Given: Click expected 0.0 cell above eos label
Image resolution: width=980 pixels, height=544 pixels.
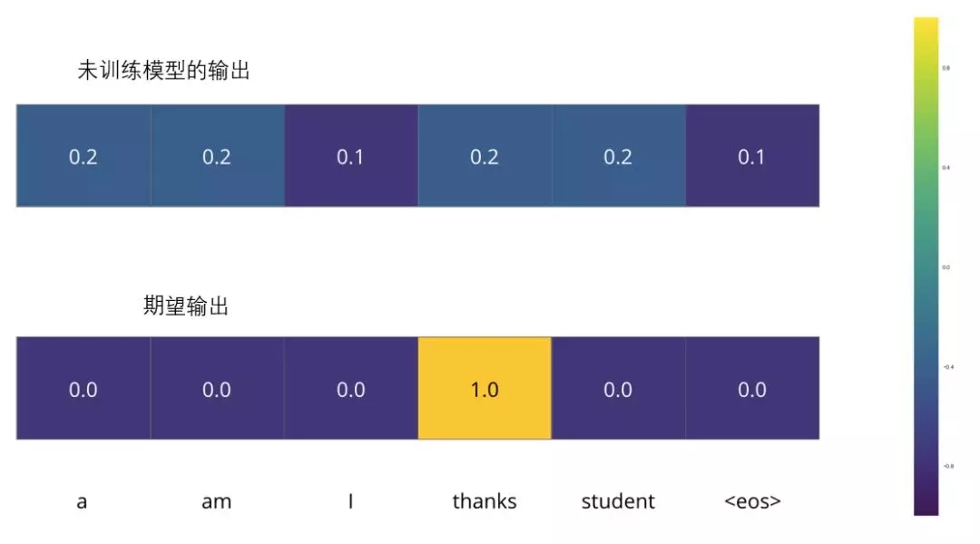Looking at the screenshot, I should 752,388.
